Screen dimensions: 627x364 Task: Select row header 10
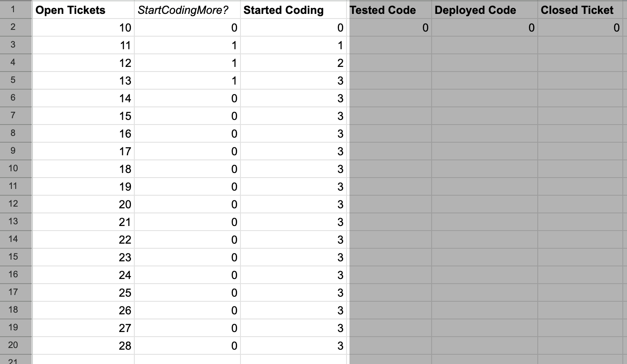[16, 169]
